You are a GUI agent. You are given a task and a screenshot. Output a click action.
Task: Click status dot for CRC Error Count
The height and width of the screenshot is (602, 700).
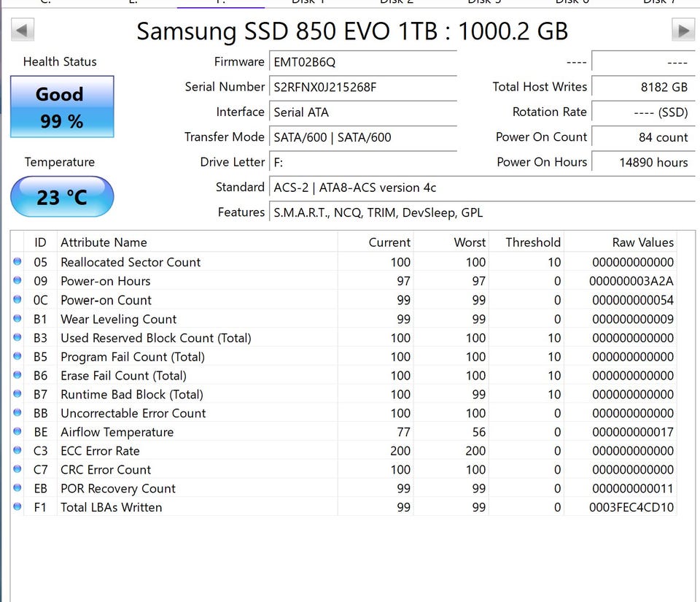click(17, 469)
